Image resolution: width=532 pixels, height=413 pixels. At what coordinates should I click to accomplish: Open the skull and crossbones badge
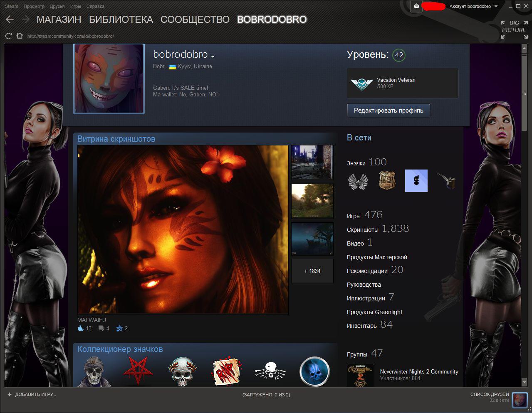(x=270, y=371)
